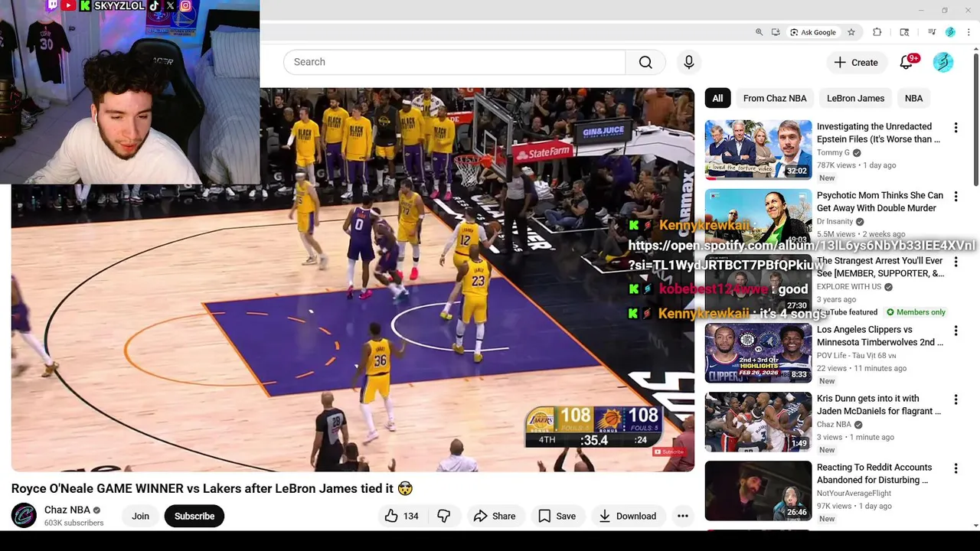This screenshot has height=551, width=980.
Task: Select the NBA filter chip
Action: tap(913, 98)
